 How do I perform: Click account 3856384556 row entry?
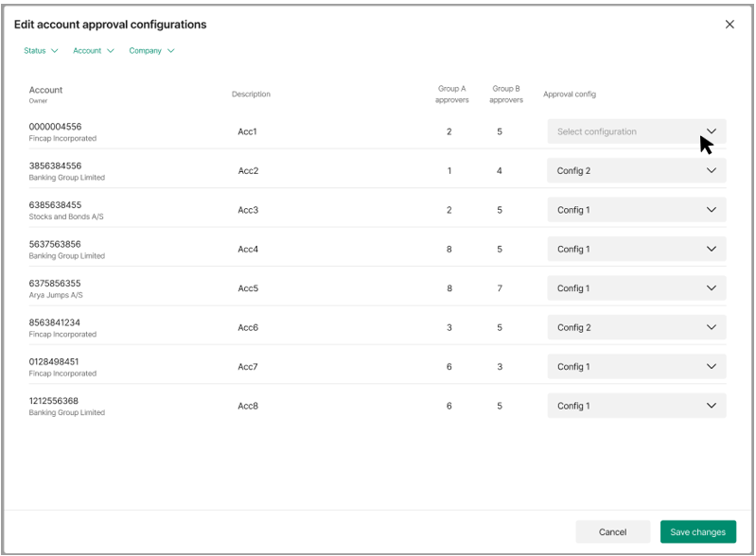[56, 165]
